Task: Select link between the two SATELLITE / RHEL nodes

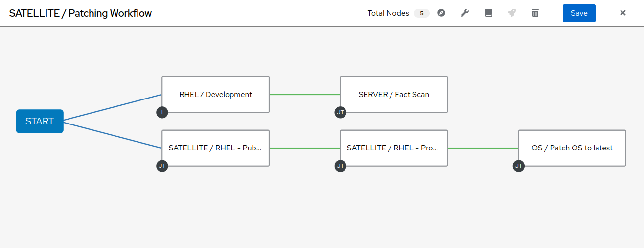Action: (305, 148)
